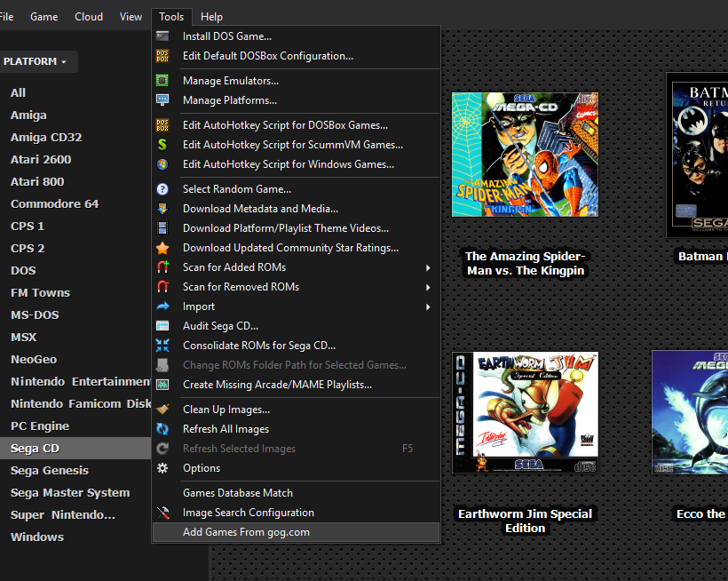Click the monitor icon beside Manage Platforms
Image resolution: width=728 pixels, height=581 pixels.
pyautogui.click(x=162, y=99)
